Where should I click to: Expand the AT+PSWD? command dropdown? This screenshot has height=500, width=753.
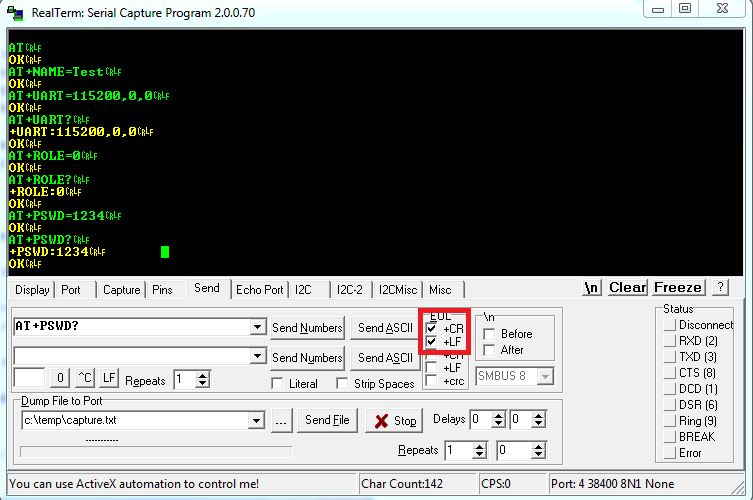point(257,327)
